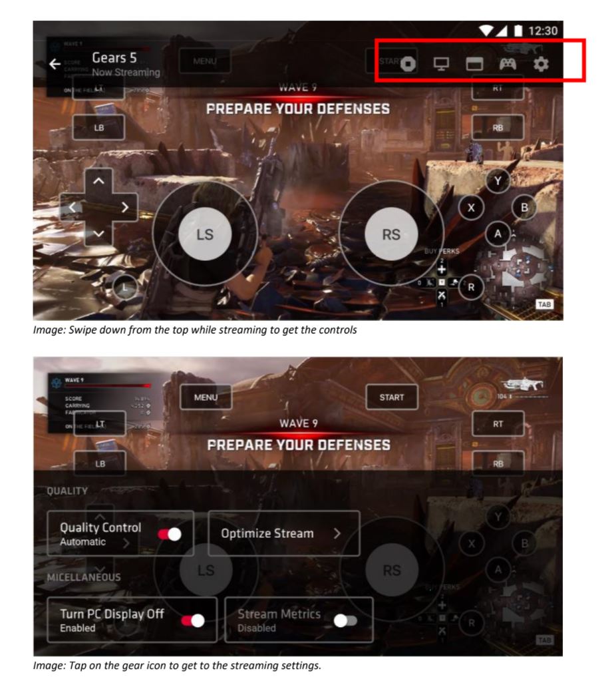Stop streaming with the stop icon
Screen dimensions: 616x685
pyautogui.click(x=408, y=64)
